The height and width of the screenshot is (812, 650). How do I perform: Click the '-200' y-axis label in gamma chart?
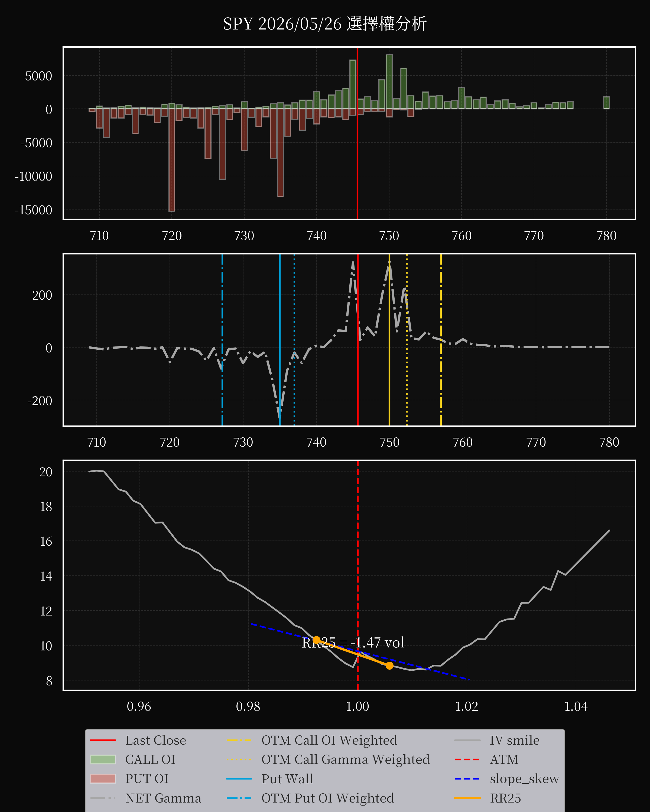(40, 401)
